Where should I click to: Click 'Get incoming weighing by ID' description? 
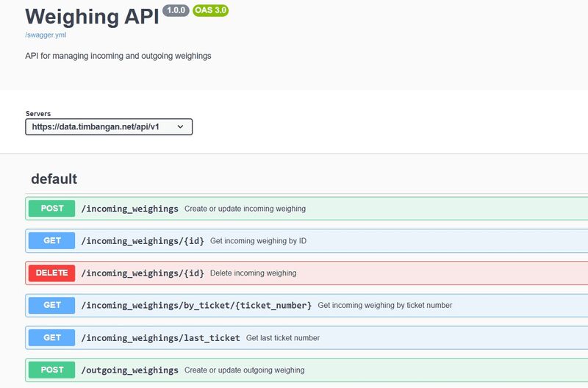(x=258, y=241)
